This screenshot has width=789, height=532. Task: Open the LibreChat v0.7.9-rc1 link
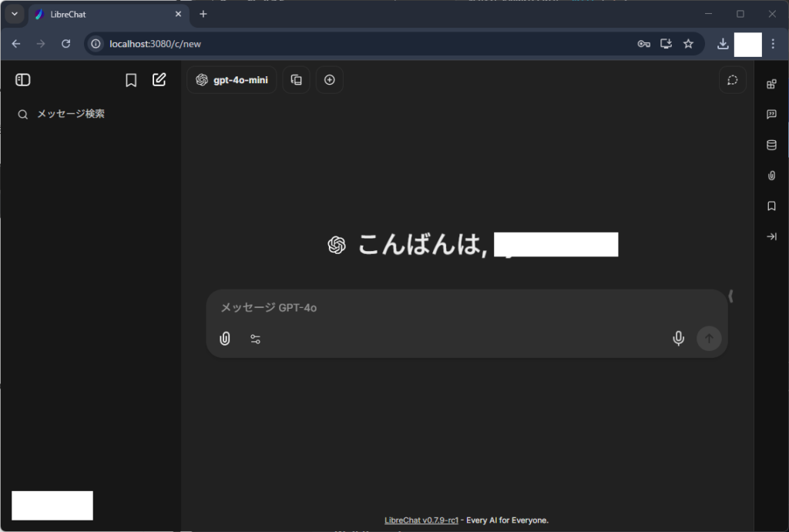click(x=420, y=520)
